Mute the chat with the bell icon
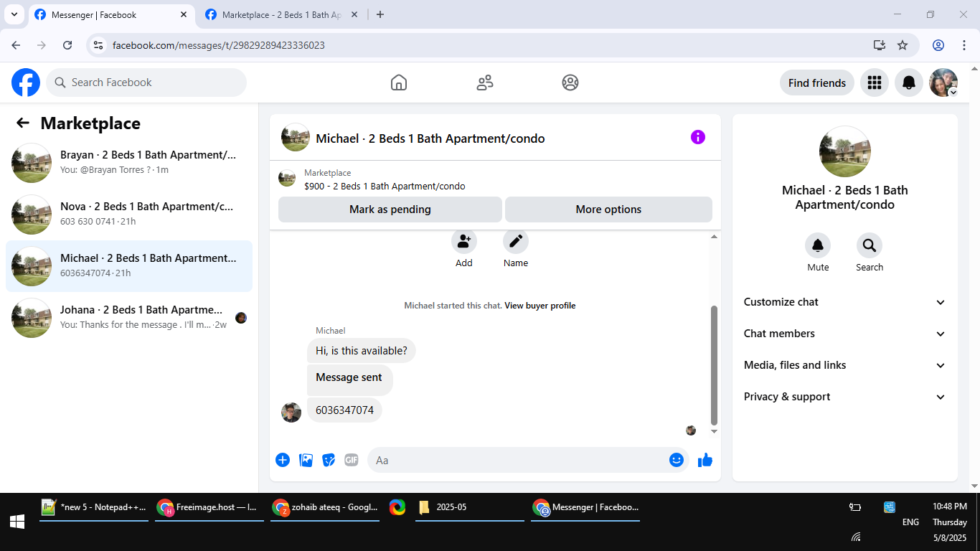This screenshot has width=980, height=551. [818, 246]
